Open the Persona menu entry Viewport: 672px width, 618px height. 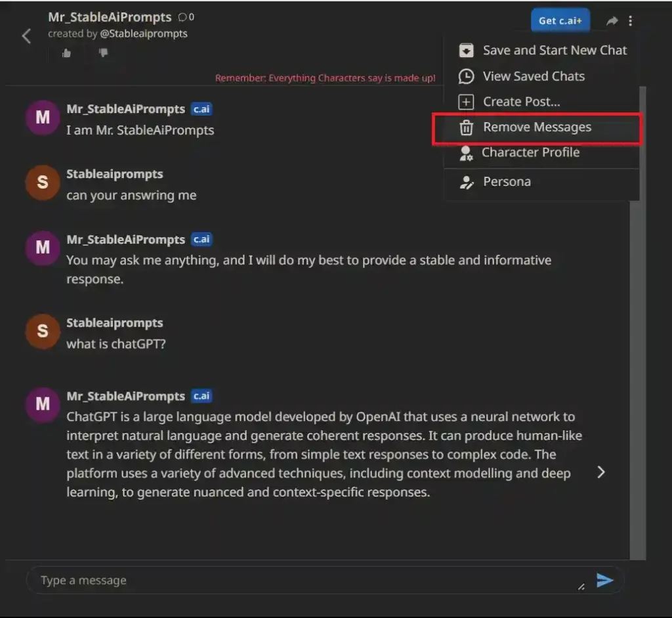click(542, 182)
